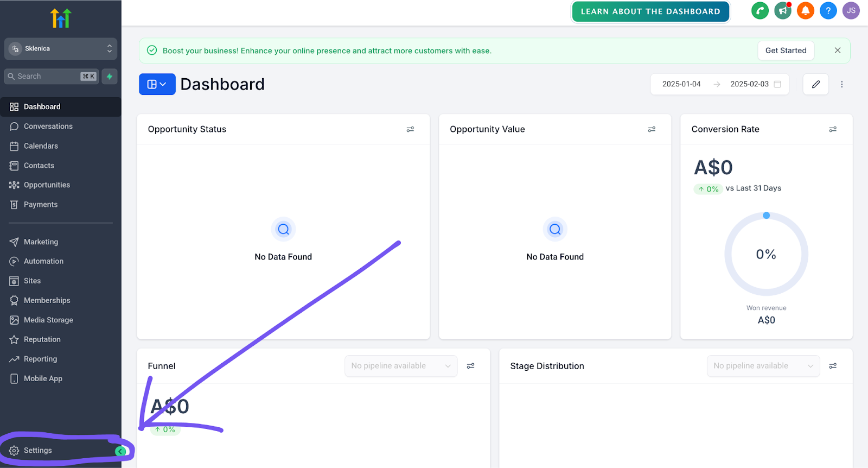Click Learn About The Dashboard button
This screenshot has height=468, width=868.
[x=650, y=11]
